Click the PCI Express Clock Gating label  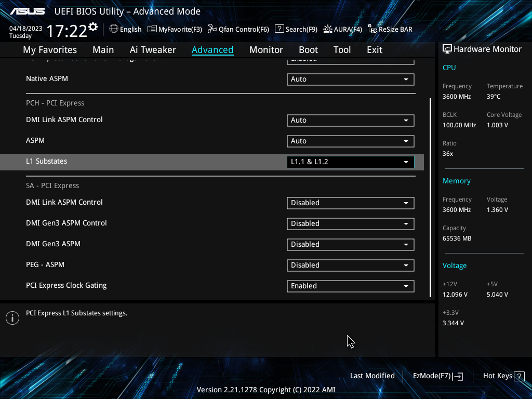[x=66, y=285]
